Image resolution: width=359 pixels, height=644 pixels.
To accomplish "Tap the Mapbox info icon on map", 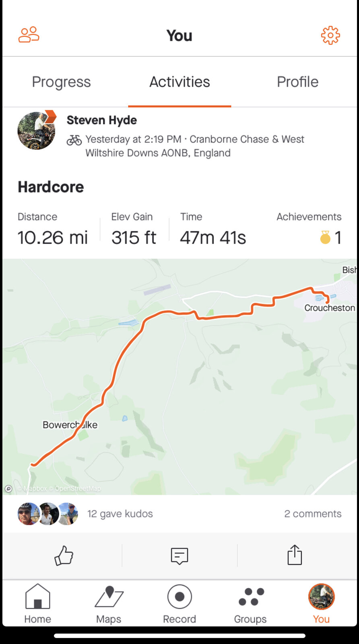I will [x=8, y=489].
